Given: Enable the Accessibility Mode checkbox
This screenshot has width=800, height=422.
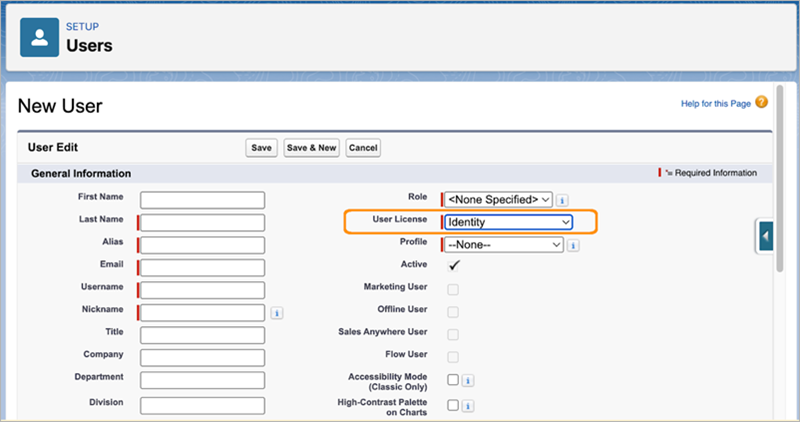Looking at the screenshot, I should (453, 380).
